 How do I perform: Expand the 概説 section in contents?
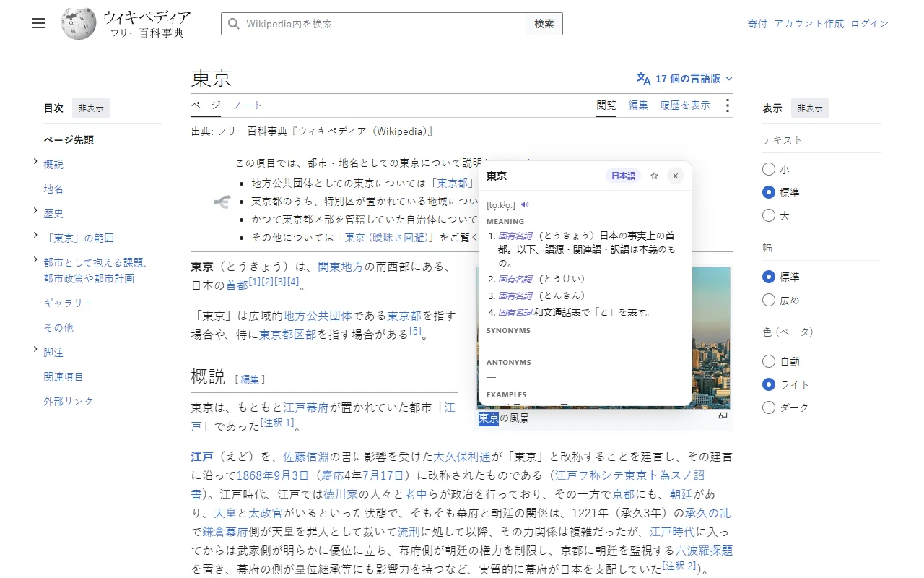coord(35,162)
